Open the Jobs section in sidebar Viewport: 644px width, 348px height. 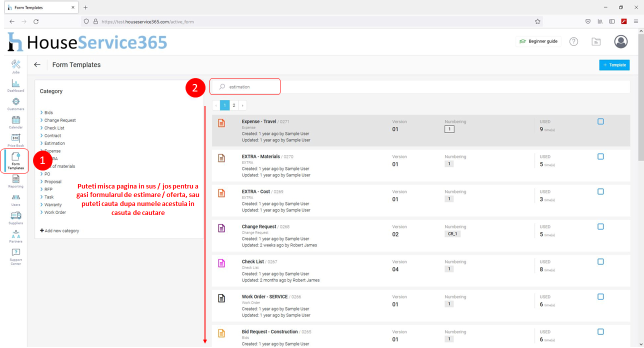(15, 66)
